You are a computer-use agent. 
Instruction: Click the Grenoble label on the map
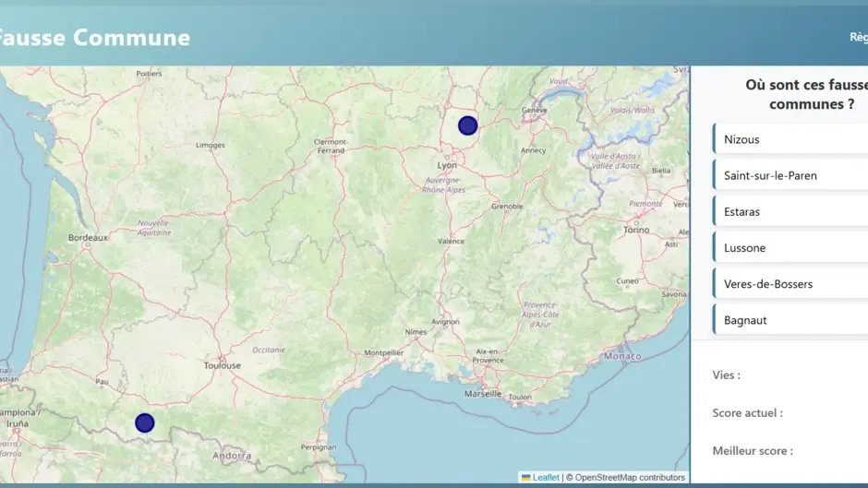coord(507,206)
